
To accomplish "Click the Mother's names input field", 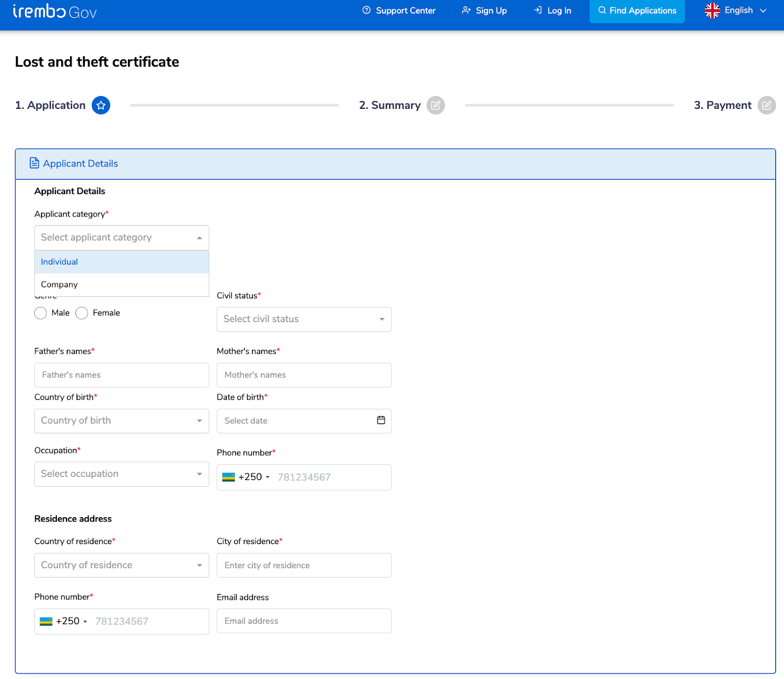I will click(x=304, y=375).
